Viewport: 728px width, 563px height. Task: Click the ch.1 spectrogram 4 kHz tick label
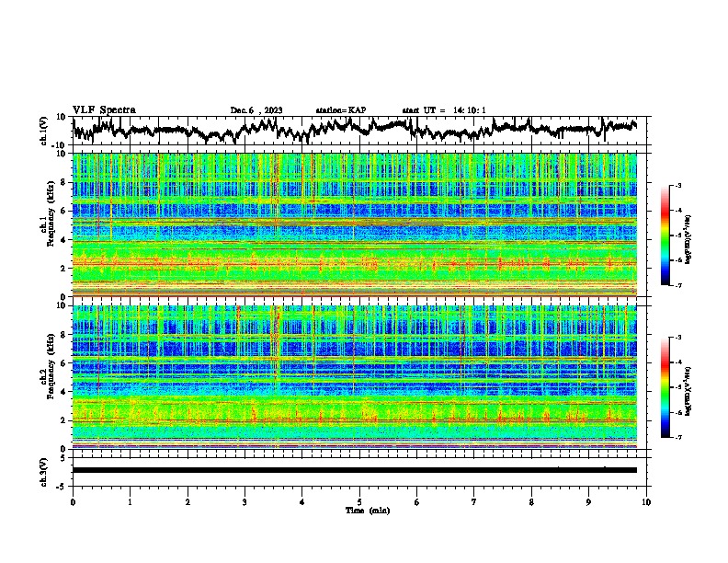coord(63,240)
